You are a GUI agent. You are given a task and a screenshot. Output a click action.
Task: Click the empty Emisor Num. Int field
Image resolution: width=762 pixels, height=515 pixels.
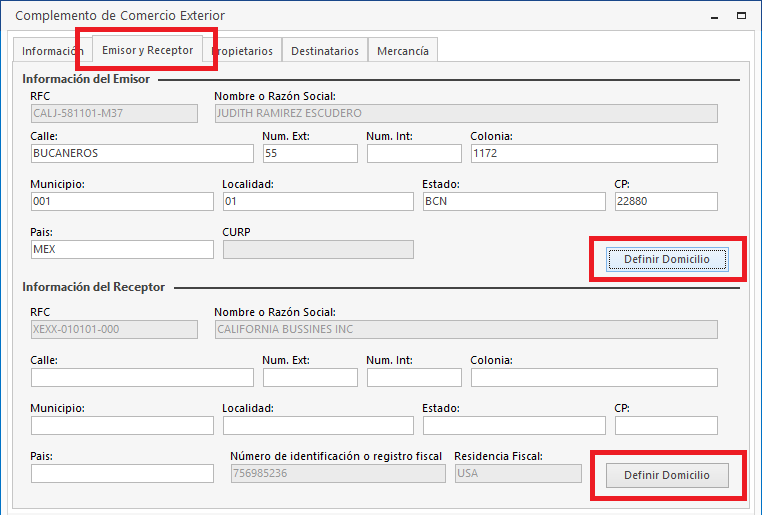tap(414, 154)
